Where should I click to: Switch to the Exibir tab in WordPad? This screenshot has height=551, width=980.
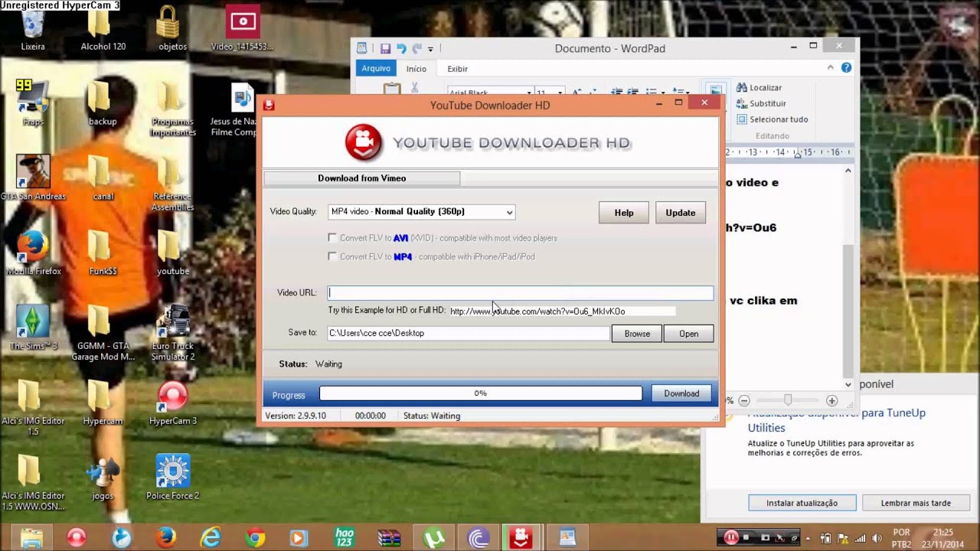pyautogui.click(x=457, y=69)
